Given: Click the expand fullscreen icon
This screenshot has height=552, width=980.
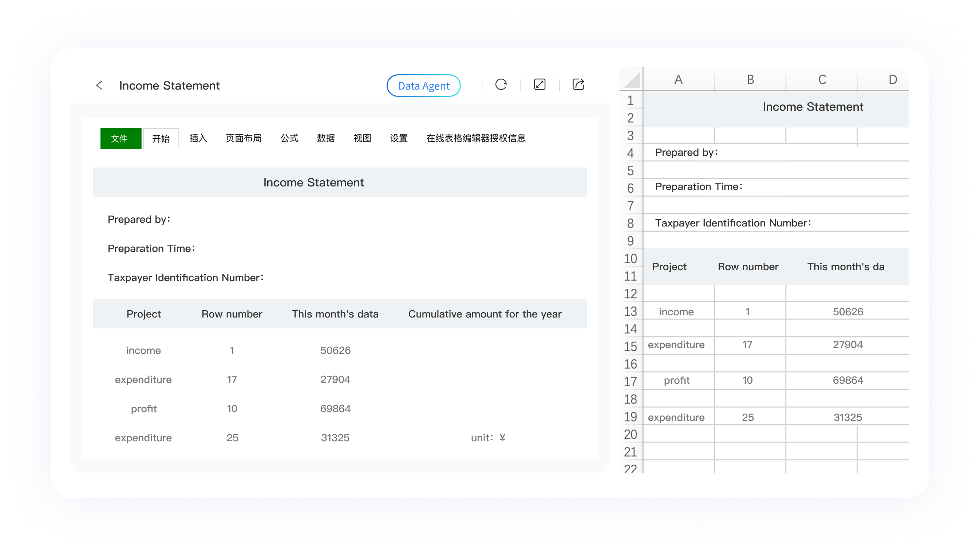Looking at the screenshot, I should [540, 84].
